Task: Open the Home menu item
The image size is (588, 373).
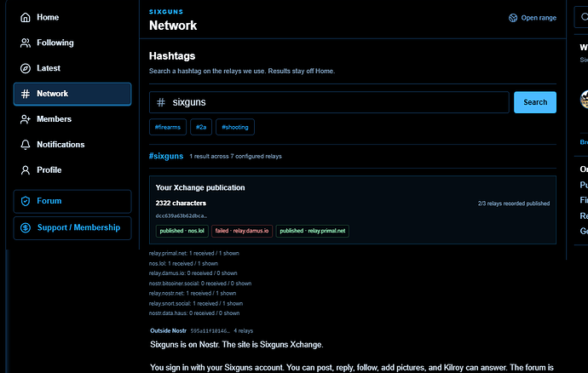Action: [x=72, y=17]
